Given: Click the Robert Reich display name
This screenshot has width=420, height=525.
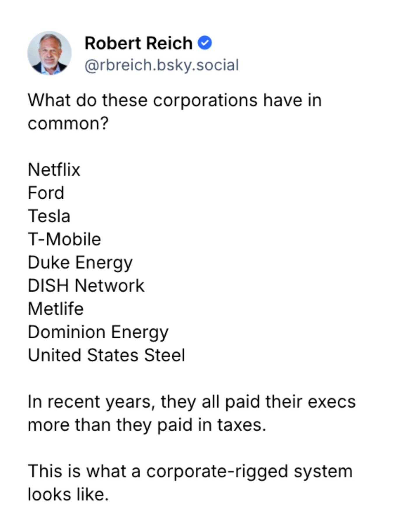Looking at the screenshot, I should (138, 43).
